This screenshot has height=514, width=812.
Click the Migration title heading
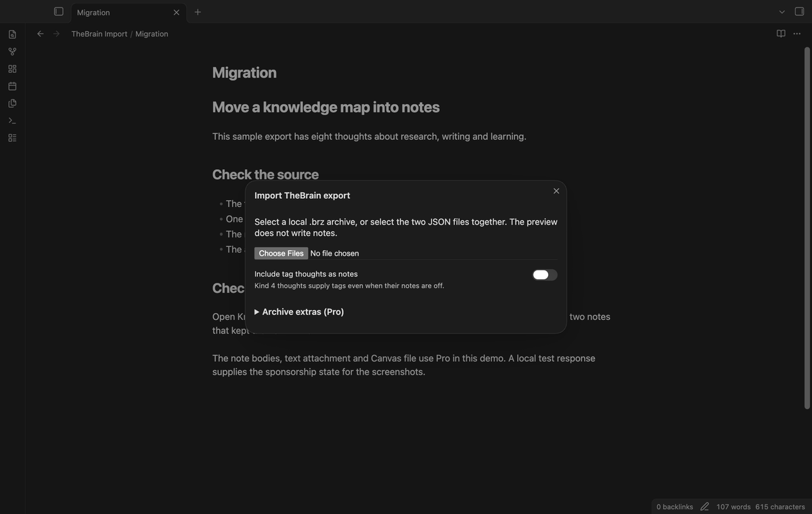(244, 72)
